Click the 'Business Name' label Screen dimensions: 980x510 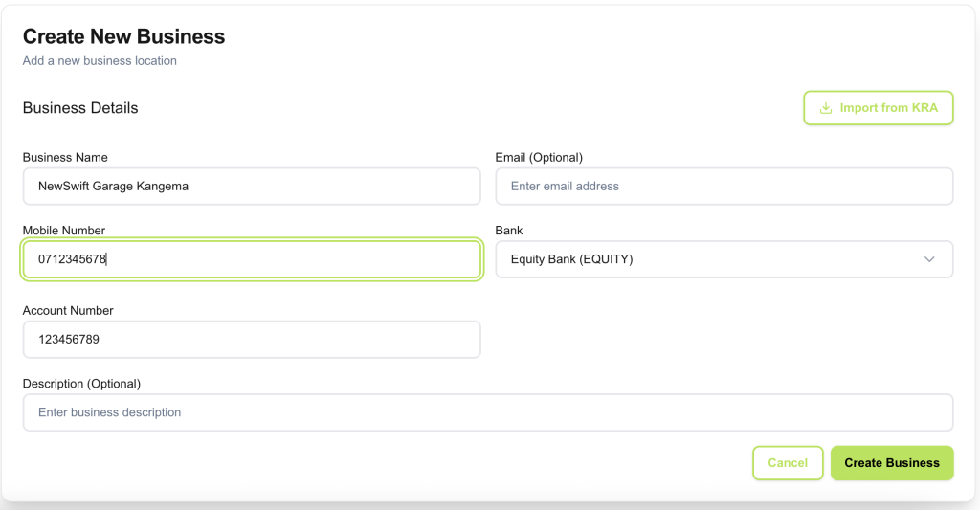tap(65, 158)
